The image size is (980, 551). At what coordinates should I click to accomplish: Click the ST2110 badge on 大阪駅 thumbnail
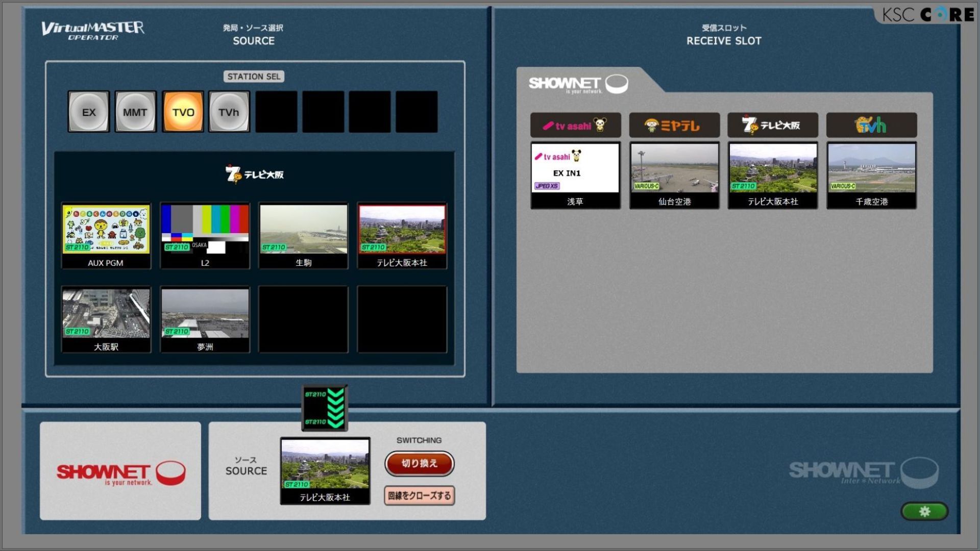pos(77,332)
